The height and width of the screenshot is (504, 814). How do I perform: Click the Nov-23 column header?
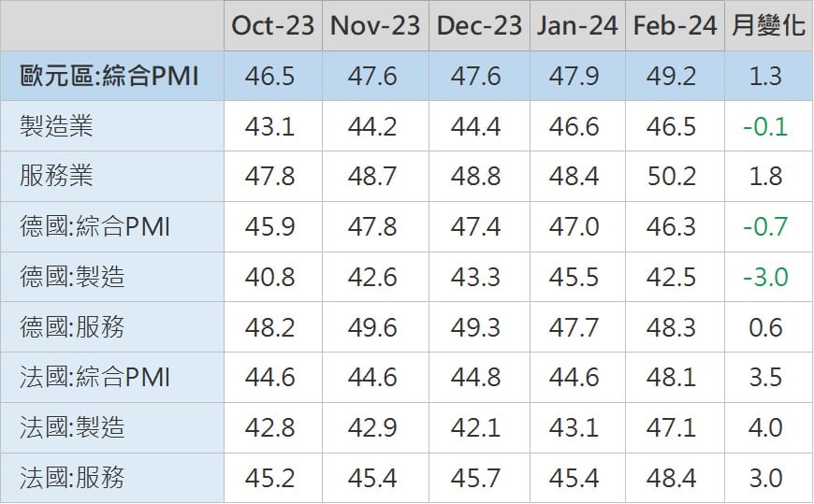pyautogui.click(x=374, y=25)
